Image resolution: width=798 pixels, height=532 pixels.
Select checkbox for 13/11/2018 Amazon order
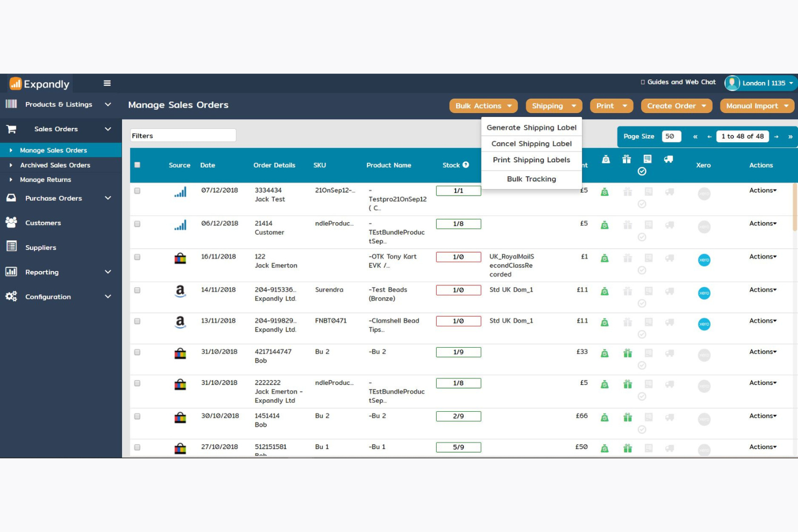coord(137,321)
